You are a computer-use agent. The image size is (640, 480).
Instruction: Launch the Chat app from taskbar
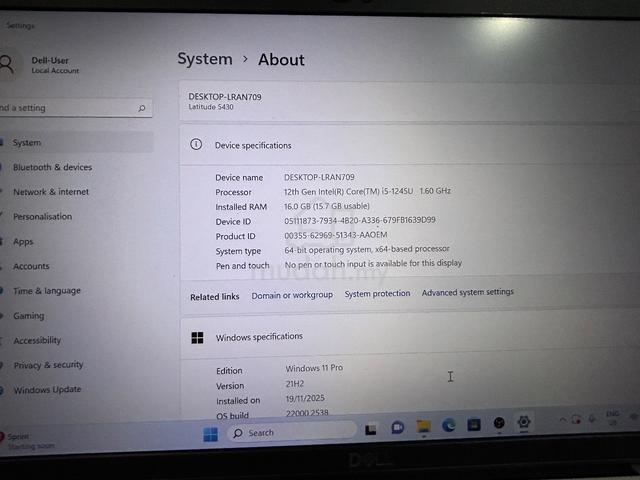point(397,428)
